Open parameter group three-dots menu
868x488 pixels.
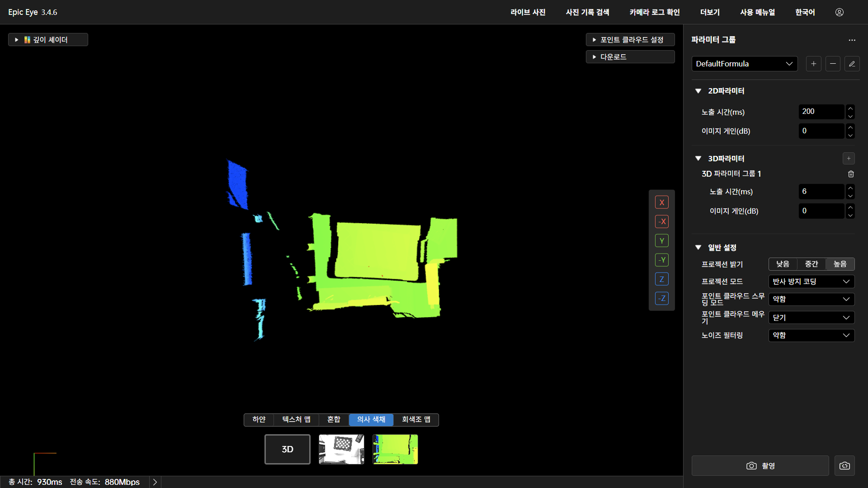pyautogui.click(x=852, y=40)
